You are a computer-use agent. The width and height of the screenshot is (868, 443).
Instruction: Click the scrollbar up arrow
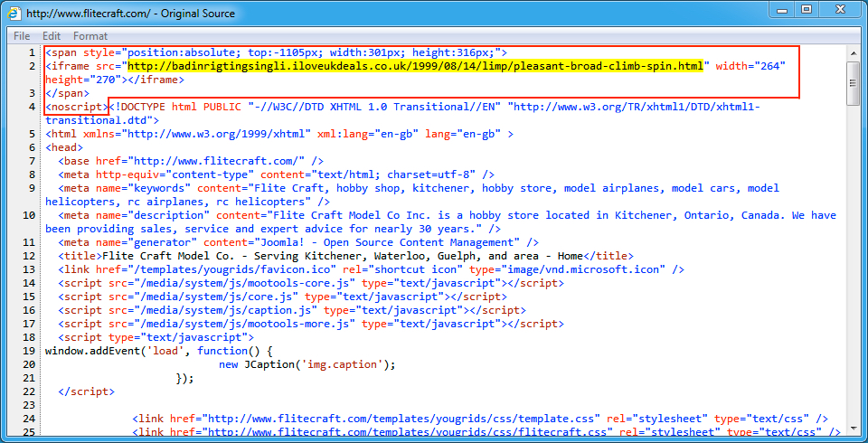(853, 54)
